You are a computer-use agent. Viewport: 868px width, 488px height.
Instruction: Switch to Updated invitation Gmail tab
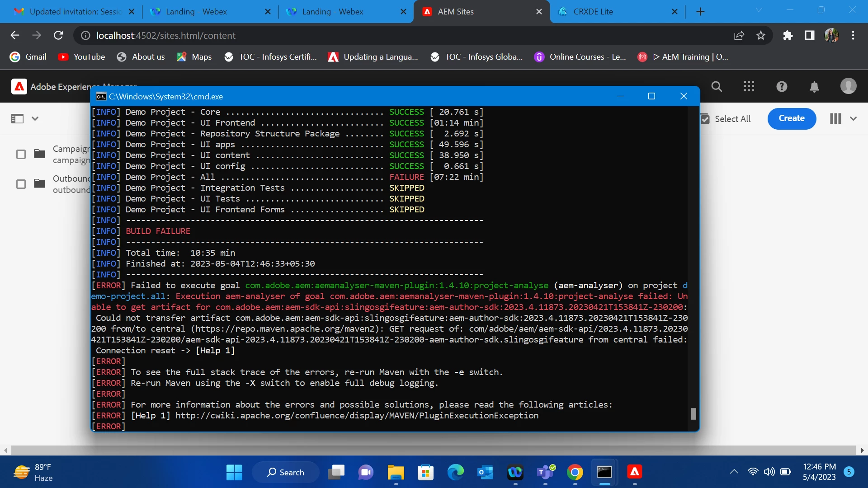[75, 12]
